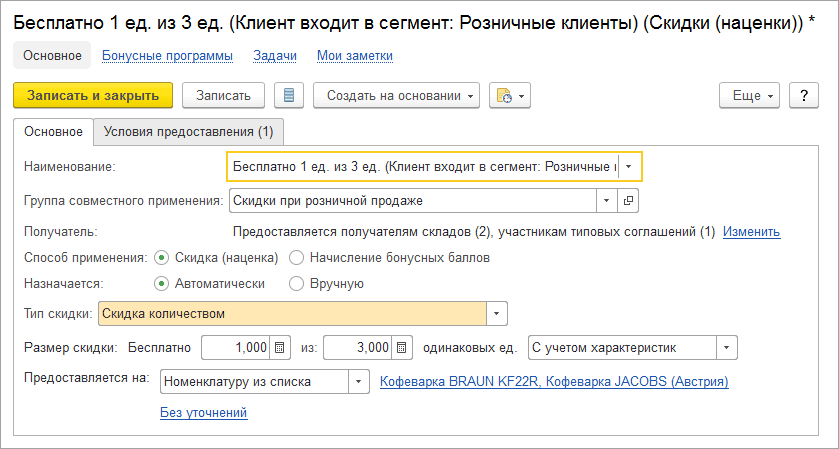
Task: Expand the Создать на основании menu
Action: click(x=397, y=95)
